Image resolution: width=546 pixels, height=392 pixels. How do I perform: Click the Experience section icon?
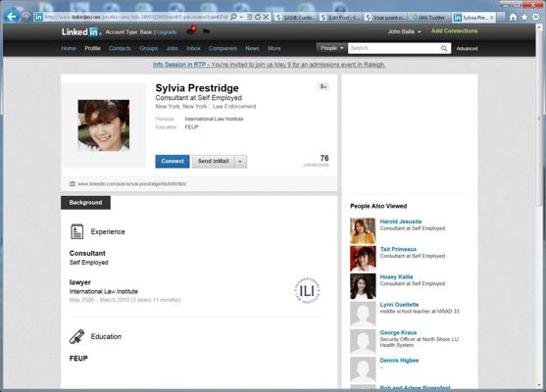pos(77,232)
